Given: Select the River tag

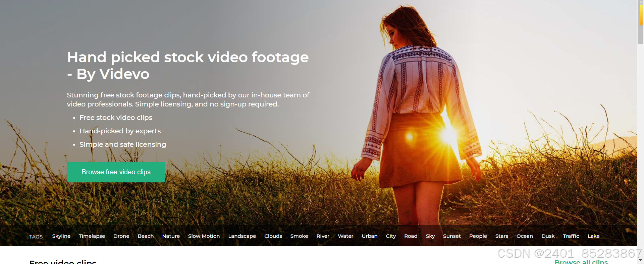Looking at the screenshot, I should click(x=323, y=236).
